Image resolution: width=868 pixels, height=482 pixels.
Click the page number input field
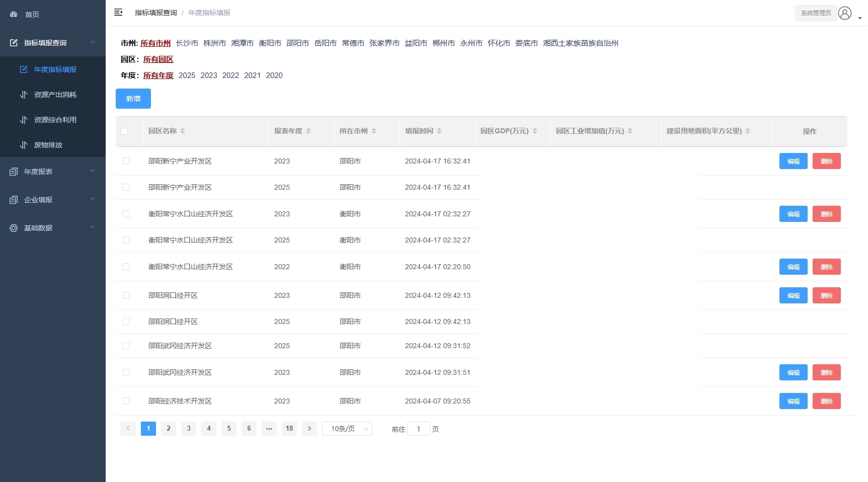[419, 429]
